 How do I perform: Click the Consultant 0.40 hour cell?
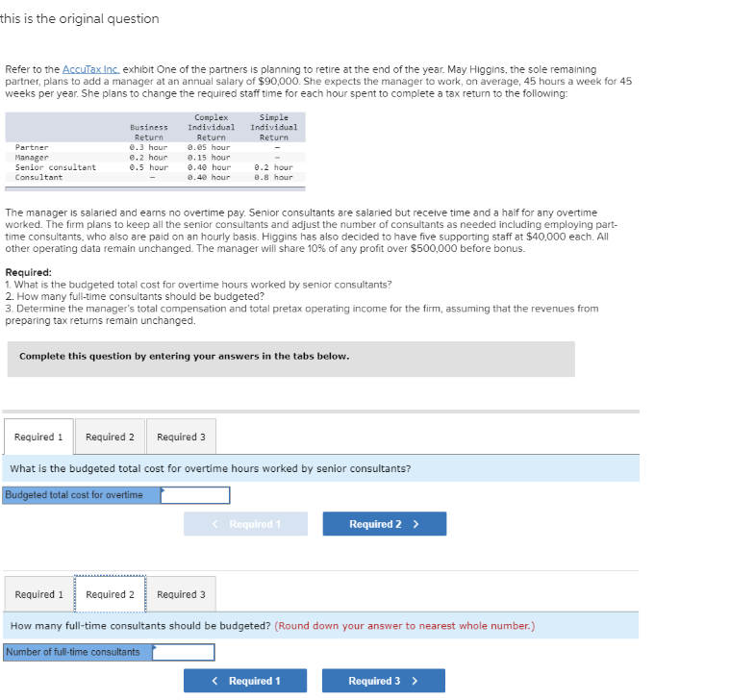(x=209, y=177)
